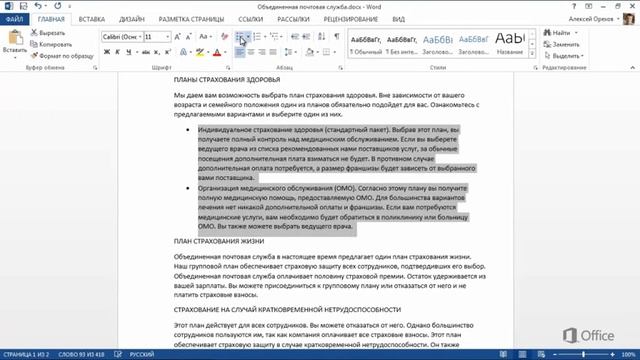Open the Borders dropdown arrow
This screenshot has width=640, height=360.
(335, 52)
